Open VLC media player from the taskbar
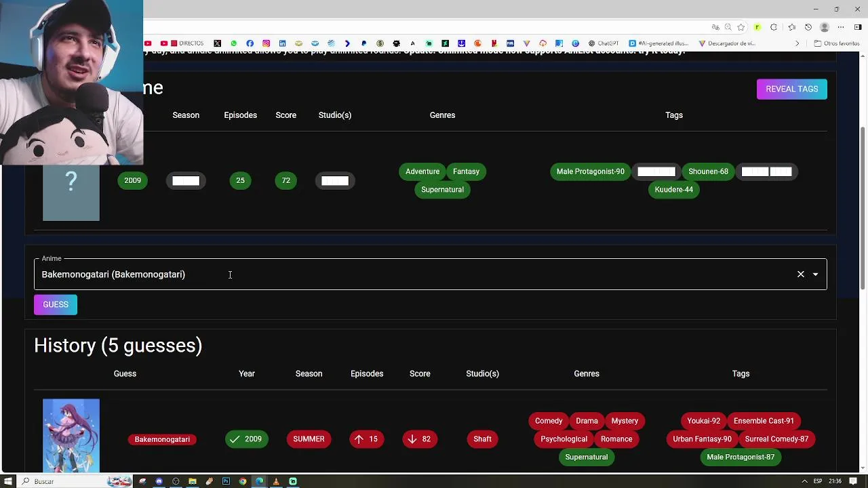868x488 pixels. tap(276, 481)
